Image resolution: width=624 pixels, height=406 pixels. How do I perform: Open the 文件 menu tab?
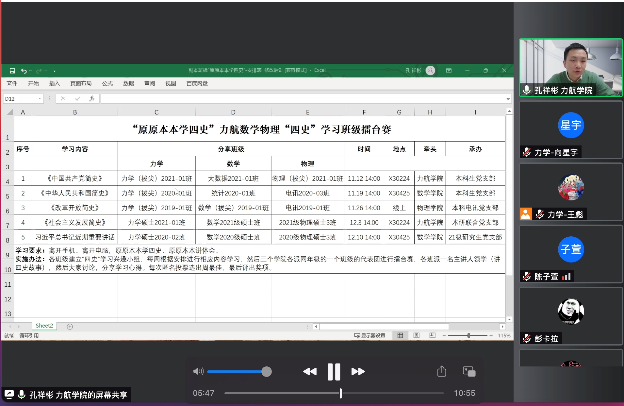pyautogui.click(x=11, y=83)
